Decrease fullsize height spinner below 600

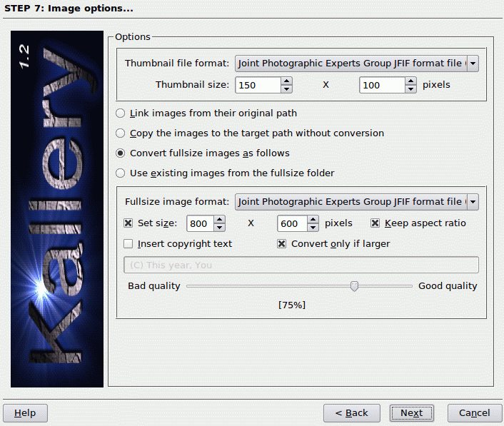[x=311, y=228]
